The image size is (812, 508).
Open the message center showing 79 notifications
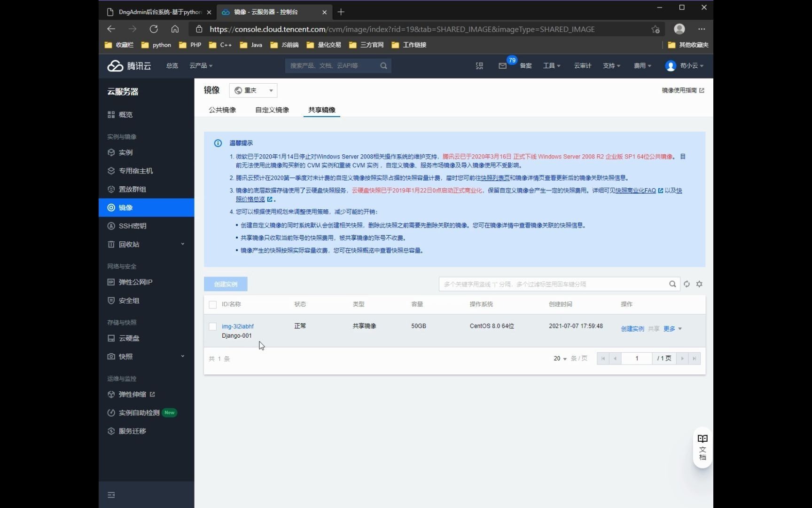tap(503, 65)
